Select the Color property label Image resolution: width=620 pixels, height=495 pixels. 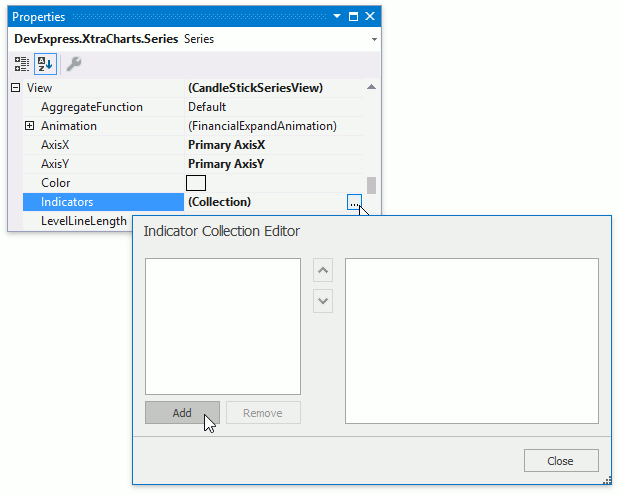tap(56, 183)
